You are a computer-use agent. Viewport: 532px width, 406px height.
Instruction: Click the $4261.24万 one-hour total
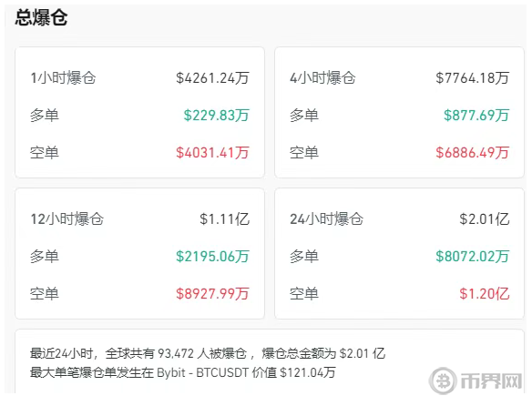(x=213, y=78)
